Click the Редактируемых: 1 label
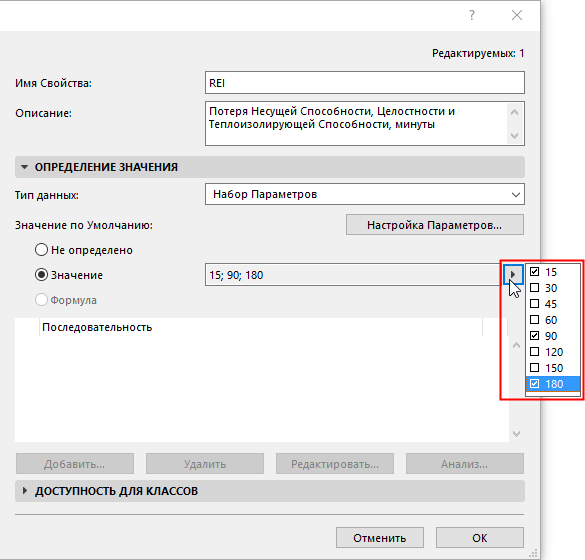Screen dimensions: 585x560 (478, 53)
